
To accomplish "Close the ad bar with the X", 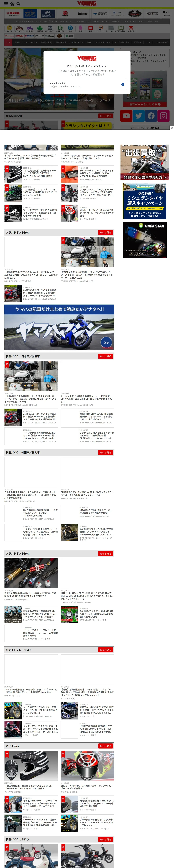I will pos(172,128).
